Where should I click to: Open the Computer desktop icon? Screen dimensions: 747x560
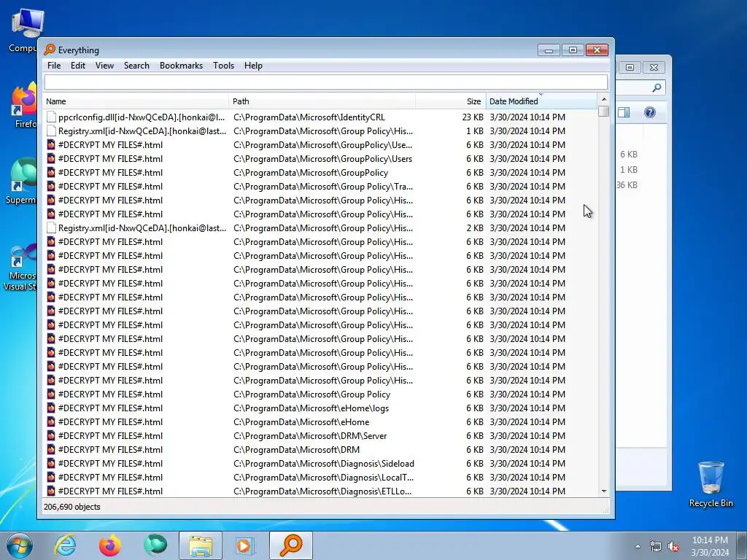24,31
